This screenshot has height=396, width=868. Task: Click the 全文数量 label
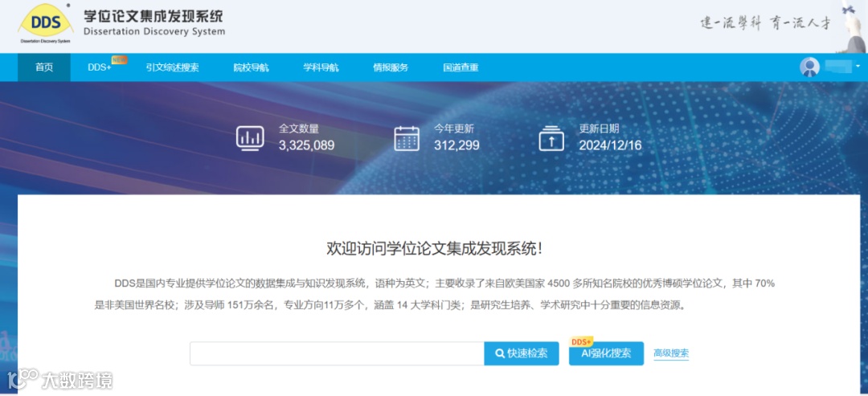coord(299,129)
